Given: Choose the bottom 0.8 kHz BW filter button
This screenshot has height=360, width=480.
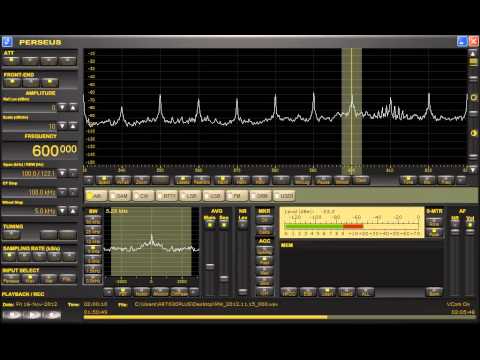Looking at the screenshot, I should pyautogui.click(x=93, y=279).
